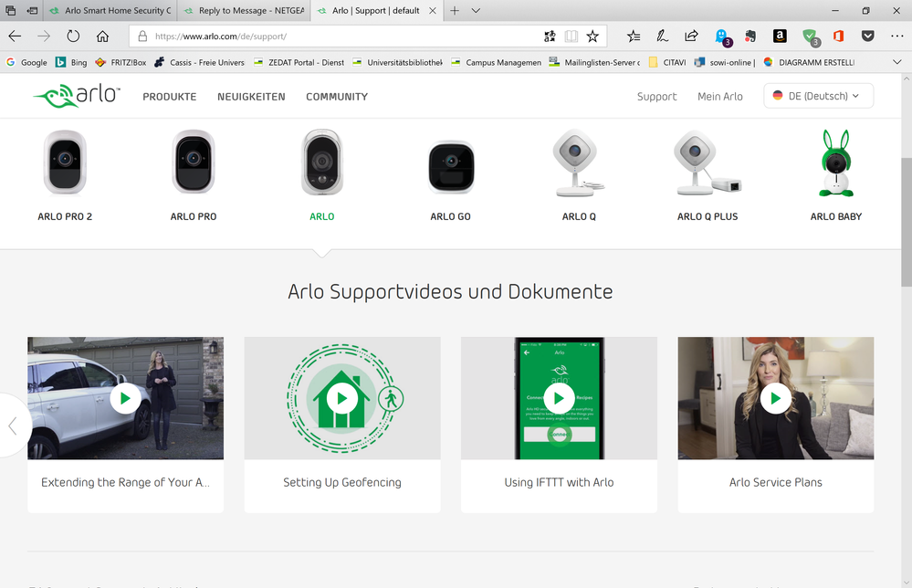The image size is (912, 588).
Task: Open the NEUIGKEITEN menu
Action: pyautogui.click(x=251, y=97)
